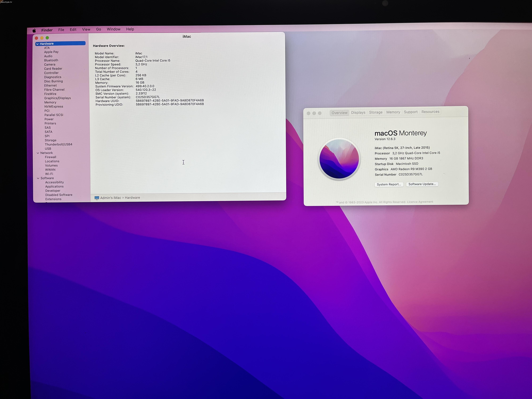
Task: Click the Software Update... button
Action: pyautogui.click(x=422, y=184)
